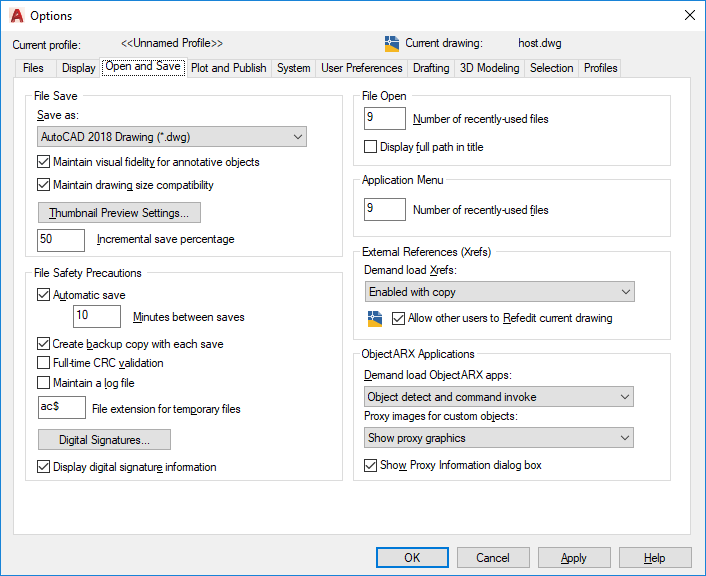Open the 3D Modeling tab
706x576 pixels.
click(x=489, y=68)
